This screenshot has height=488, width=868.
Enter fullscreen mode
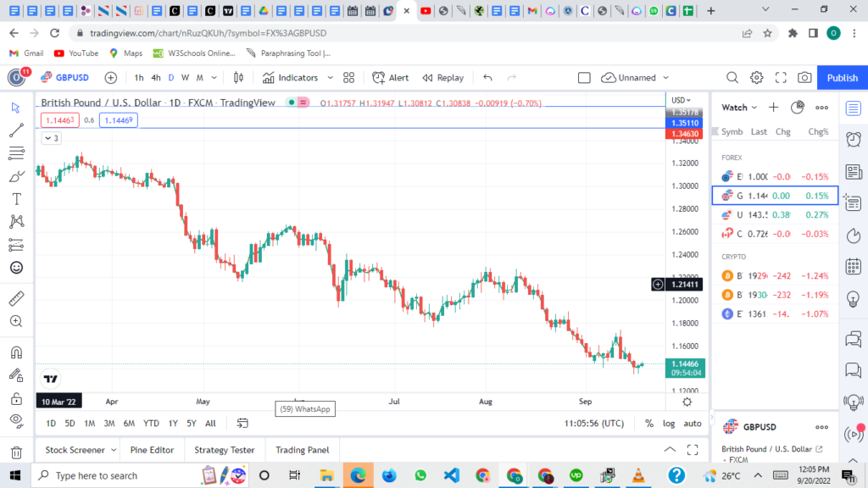(781, 77)
